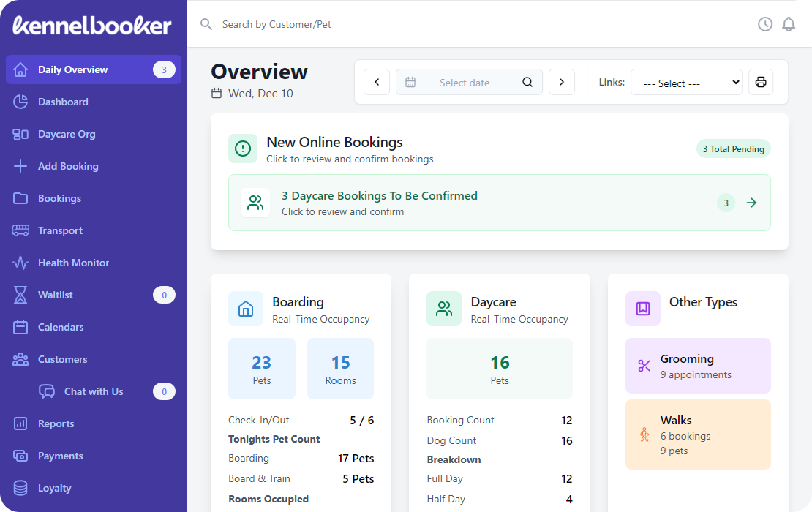Open Health Monitor in sidebar
812x512 pixels.
[73, 263]
